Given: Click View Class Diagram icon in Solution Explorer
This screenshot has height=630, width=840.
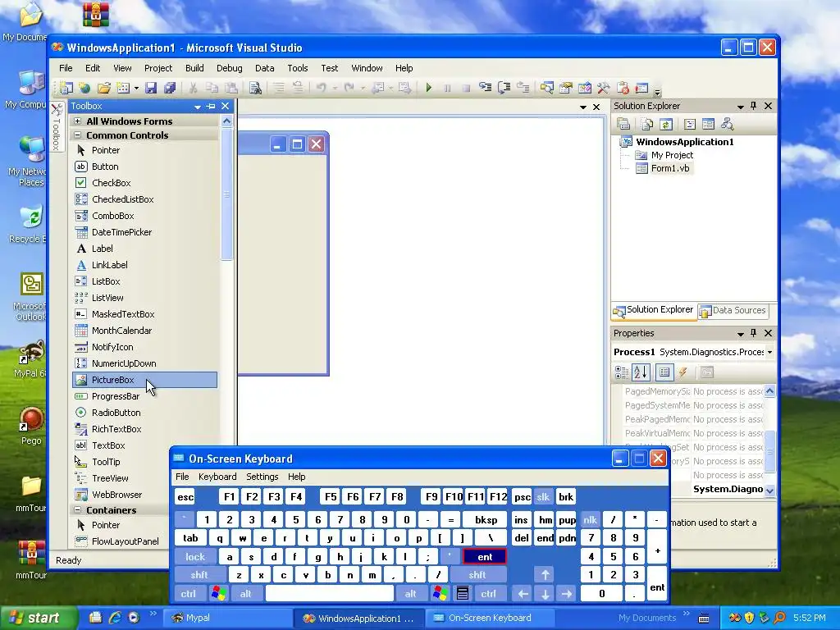Looking at the screenshot, I should tap(727, 125).
